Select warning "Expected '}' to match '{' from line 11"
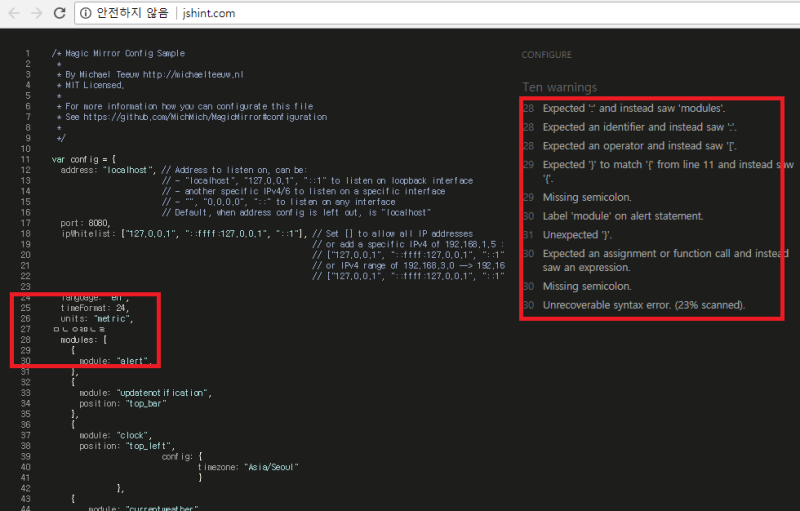This screenshot has width=800, height=511. pos(668,171)
